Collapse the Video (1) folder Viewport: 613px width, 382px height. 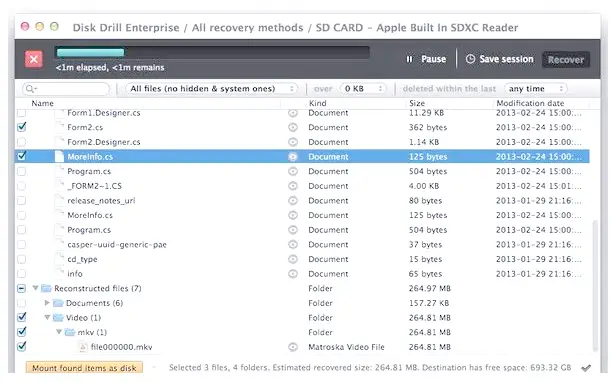point(47,317)
